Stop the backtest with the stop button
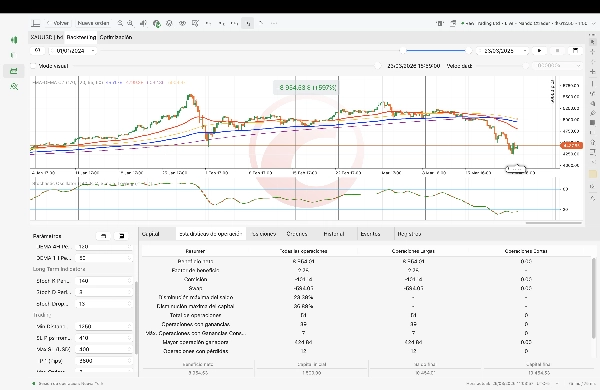This screenshot has width=600, height=390. point(557,51)
